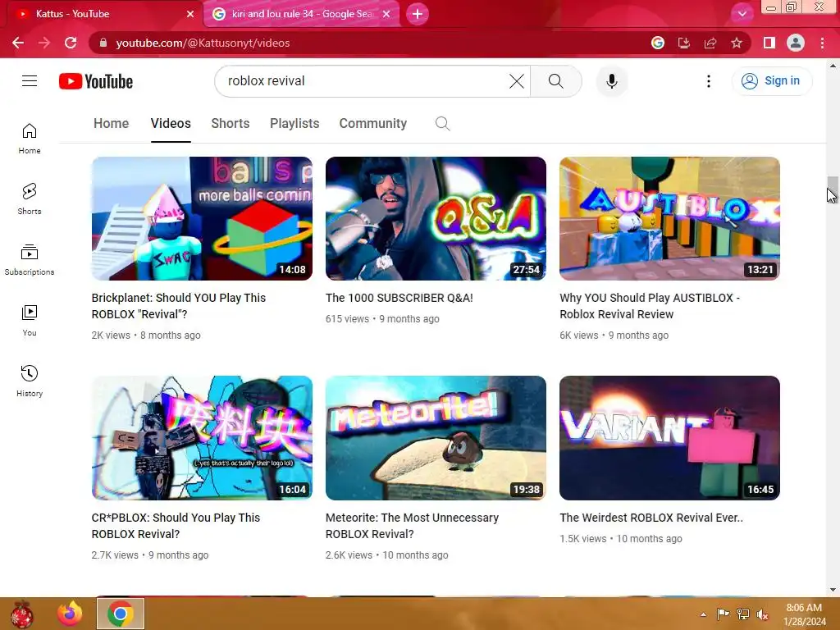Launch Firefox from the taskbar
The width and height of the screenshot is (840, 630).
[71, 614]
